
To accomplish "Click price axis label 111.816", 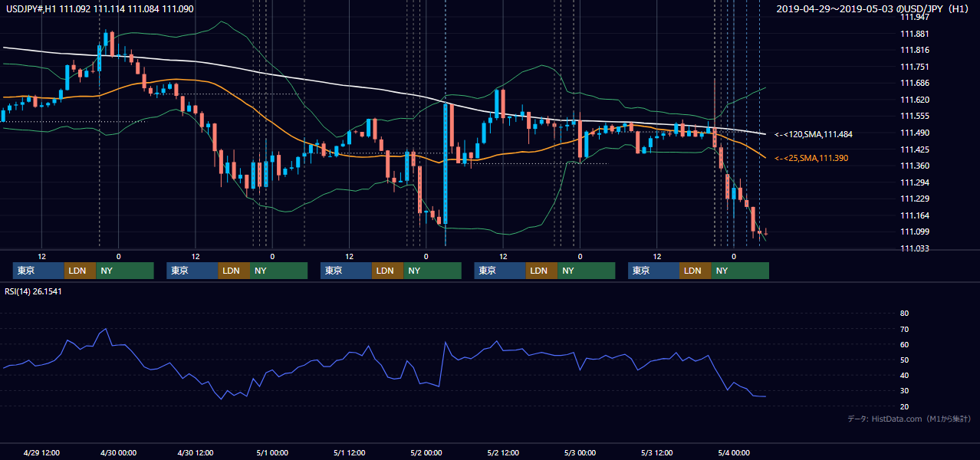I will [x=914, y=50].
